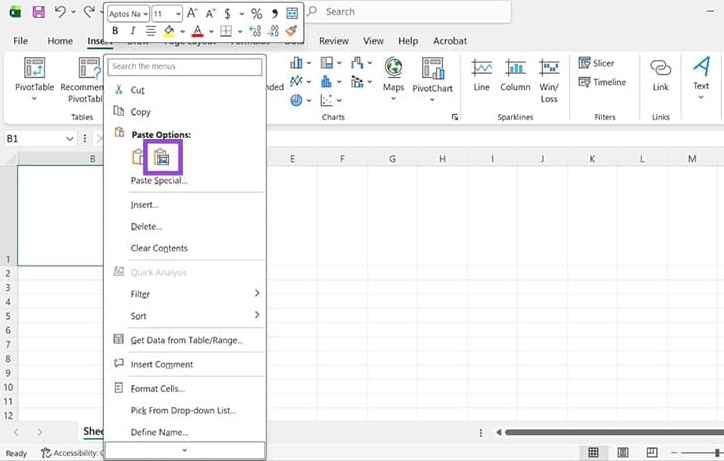This screenshot has height=461, width=724.
Task: Increase font size in mini toolbar
Action: click(x=192, y=13)
